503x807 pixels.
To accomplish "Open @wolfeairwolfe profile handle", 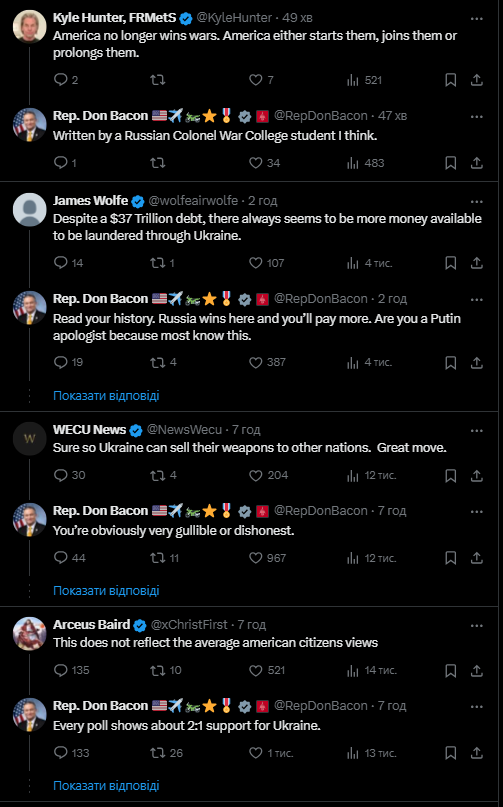I will click(x=193, y=200).
